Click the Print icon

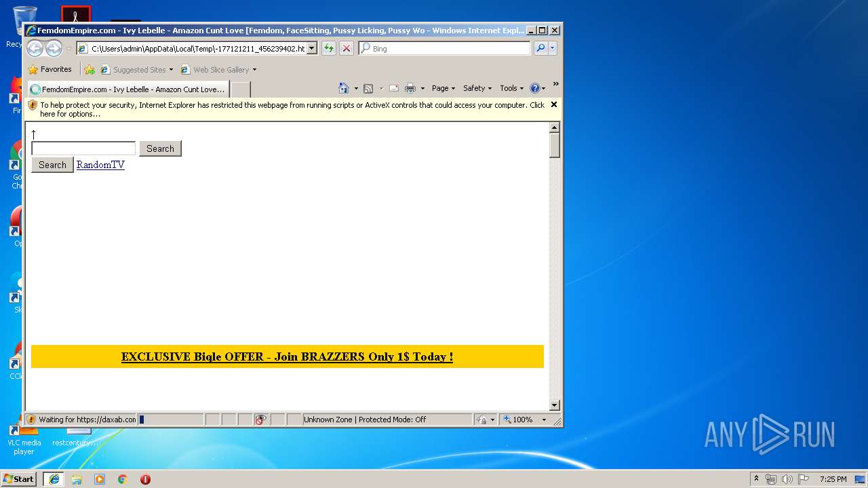(x=410, y=88)
